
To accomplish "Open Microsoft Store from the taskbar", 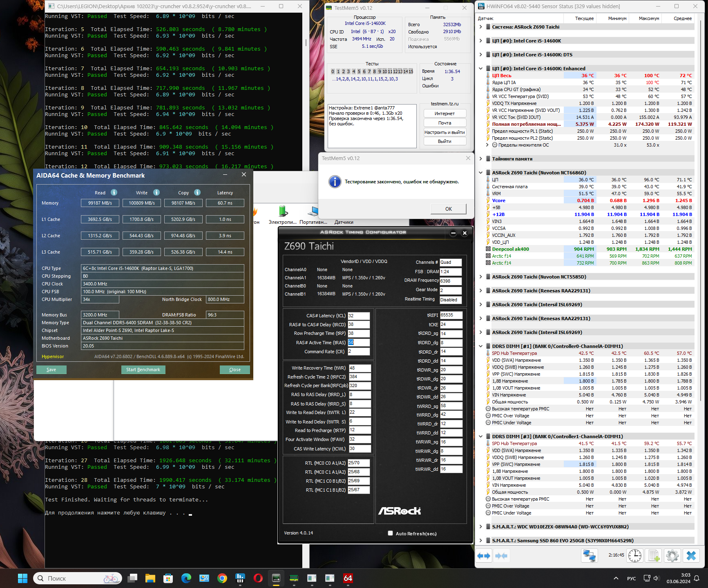I will pyautogui.click(x=168, y=578).
